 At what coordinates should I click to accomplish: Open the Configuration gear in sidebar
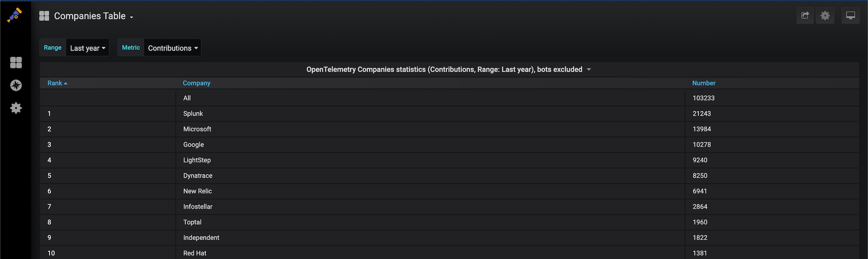[16, 108]
